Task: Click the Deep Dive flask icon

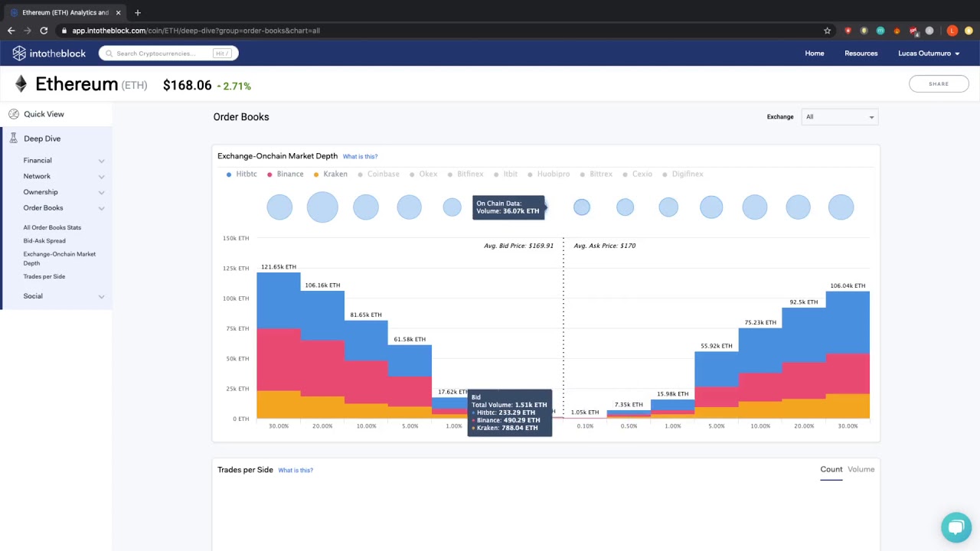Action: pos(14,139)
